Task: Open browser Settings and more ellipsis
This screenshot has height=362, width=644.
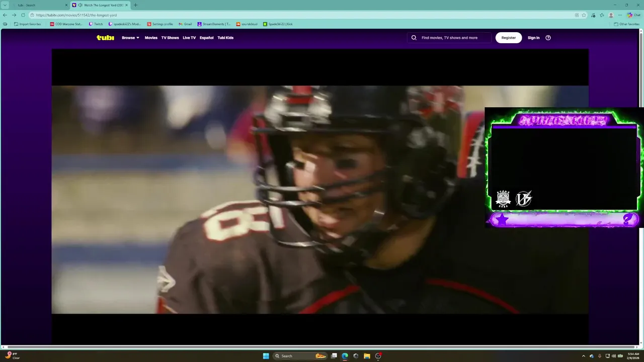Action: click(x=620, y=15)
